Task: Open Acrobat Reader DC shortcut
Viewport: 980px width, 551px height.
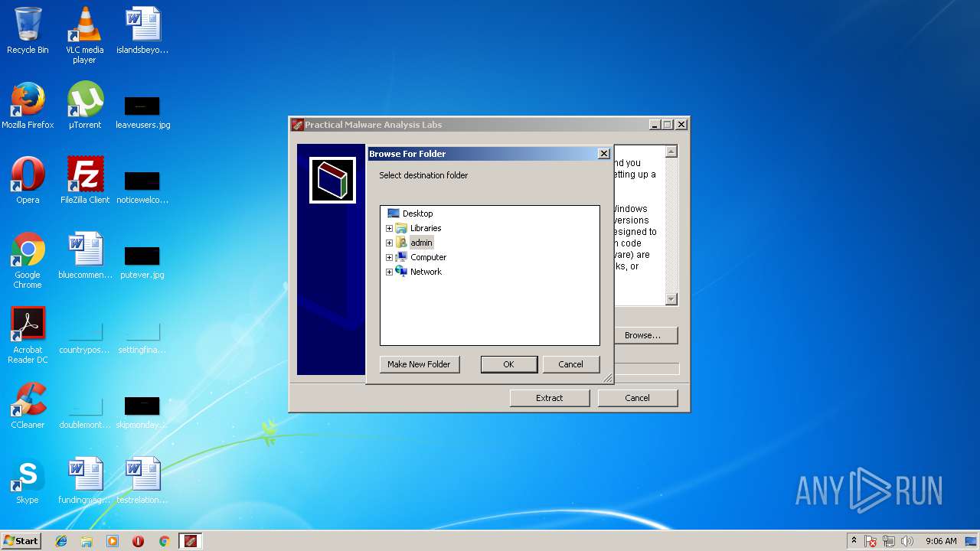Action: 28,335
